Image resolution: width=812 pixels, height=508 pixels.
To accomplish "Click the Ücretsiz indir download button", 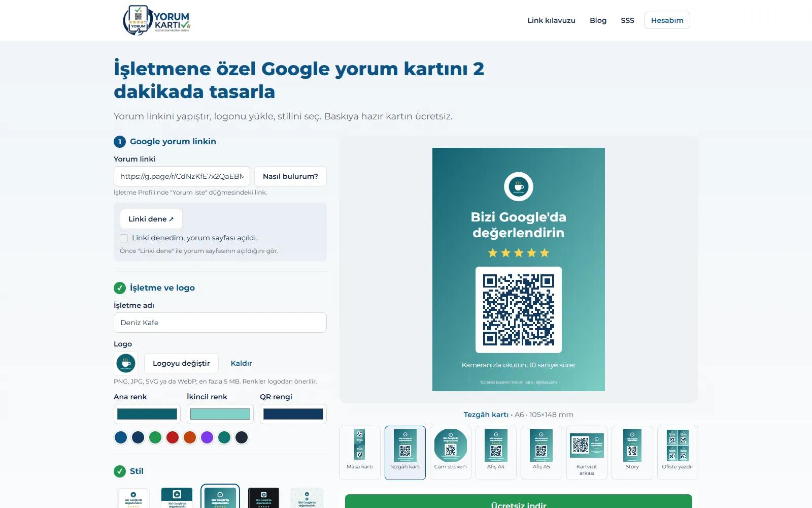I will [x=519, y=501].
